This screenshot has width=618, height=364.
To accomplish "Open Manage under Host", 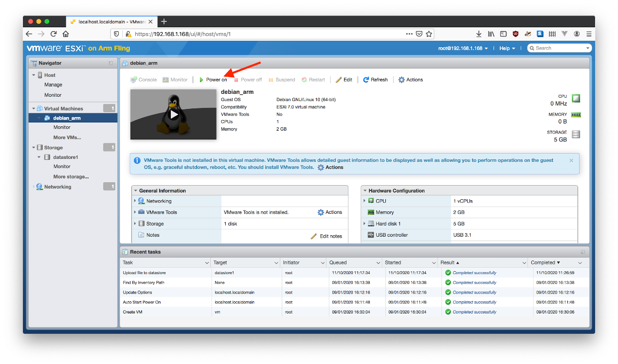I will [x=53, y=85].
